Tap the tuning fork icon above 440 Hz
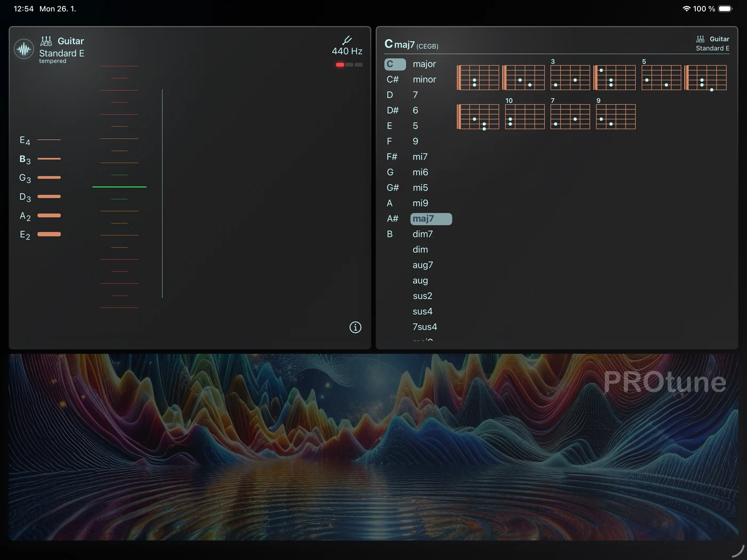The height and width of the screenshot is (560, 747). [x=347, y=40]
